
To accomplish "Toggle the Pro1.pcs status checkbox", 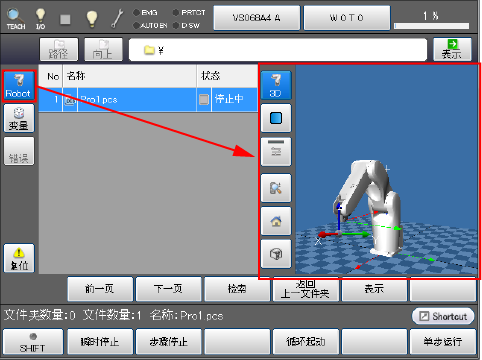I will click(204, 99).
